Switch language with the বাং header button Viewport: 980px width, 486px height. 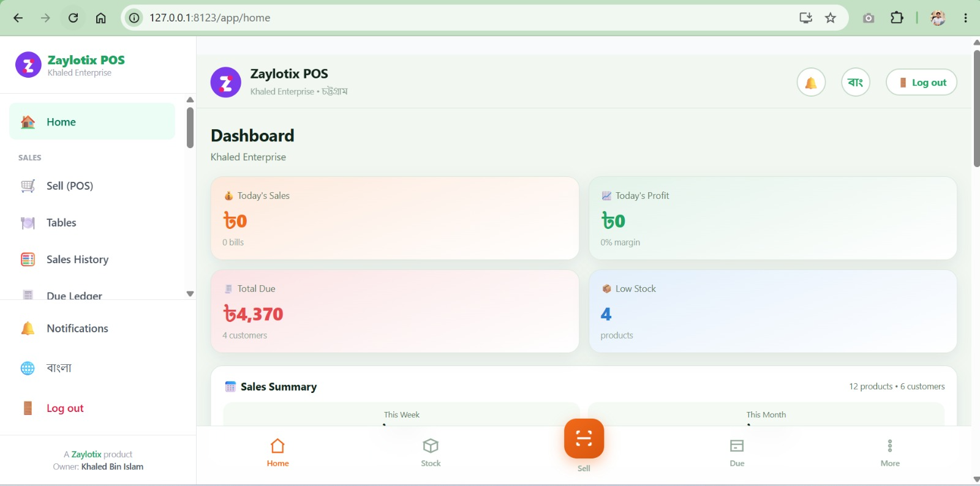(x=856, y=82)
